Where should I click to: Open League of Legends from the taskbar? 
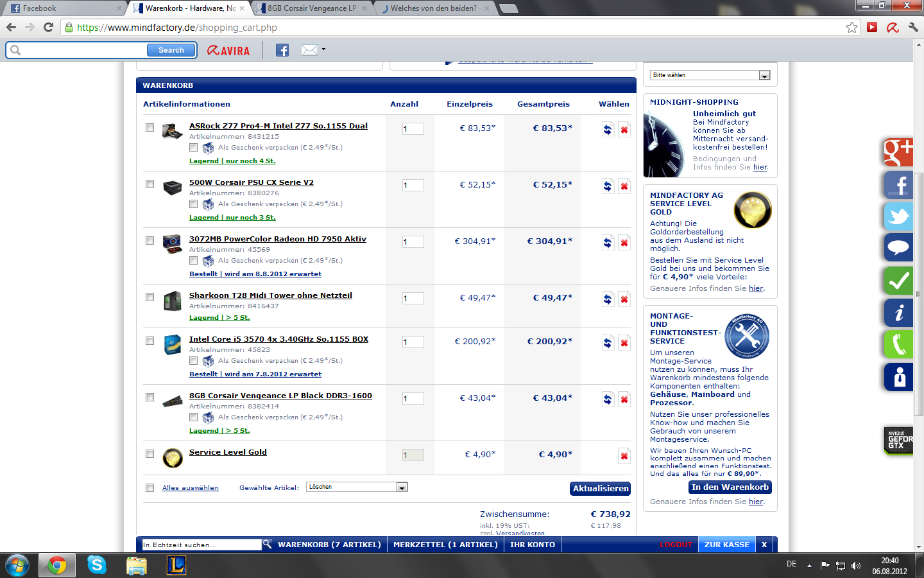click(x=176, y=565)
